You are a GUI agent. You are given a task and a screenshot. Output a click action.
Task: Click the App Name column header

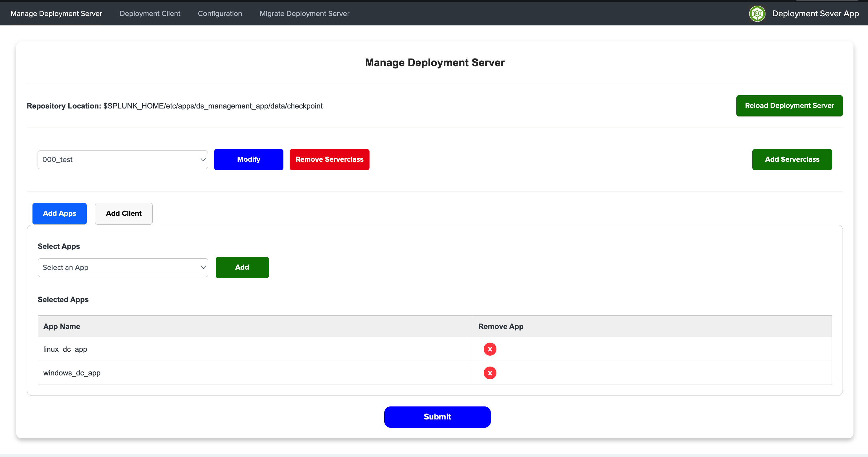[61, 326]
